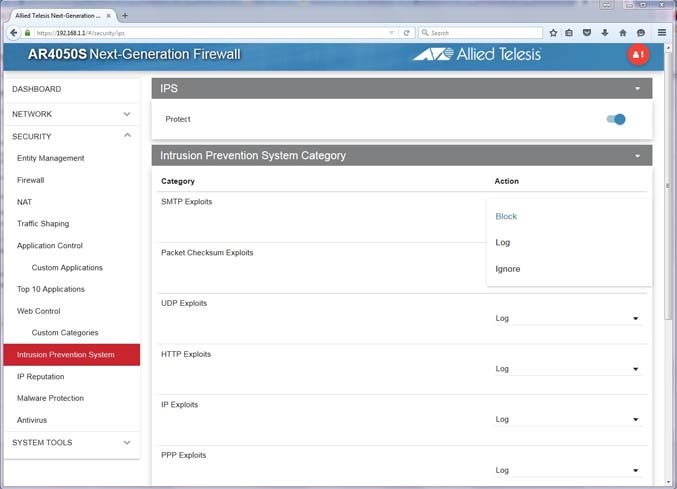Click the UDP Exploits label
Image resolution: width=677 pixels, height=489 pixels.
tap(184, 303)
